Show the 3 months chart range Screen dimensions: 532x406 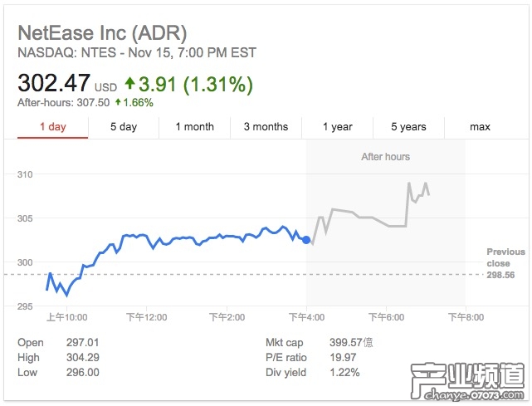click(266, 127)
